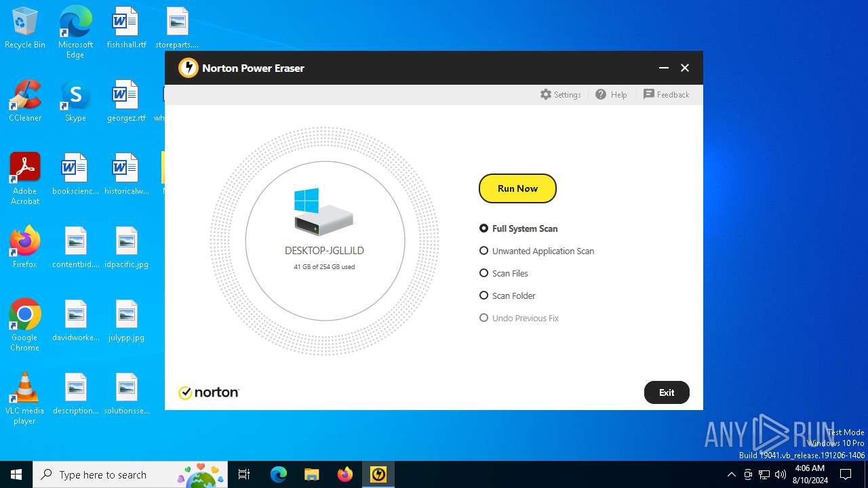Click the Run Now button
868x488 pixels.
pos(517,188)
